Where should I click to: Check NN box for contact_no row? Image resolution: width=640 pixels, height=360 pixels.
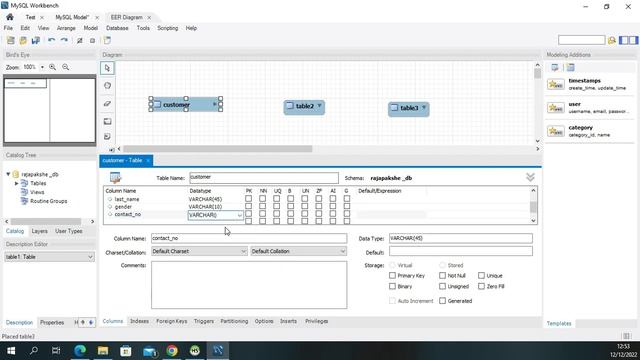pos(262,214)
